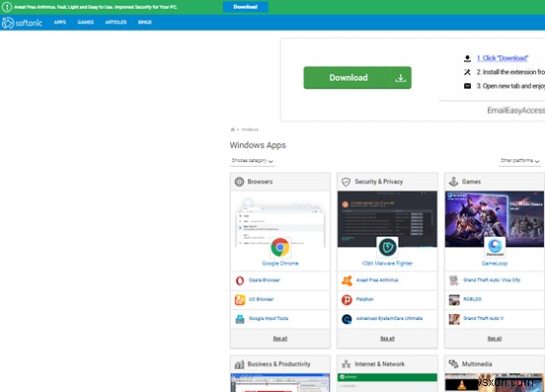Open the Opera Browser link
This screenshot has height=392, width=545.
pos(265,280)
